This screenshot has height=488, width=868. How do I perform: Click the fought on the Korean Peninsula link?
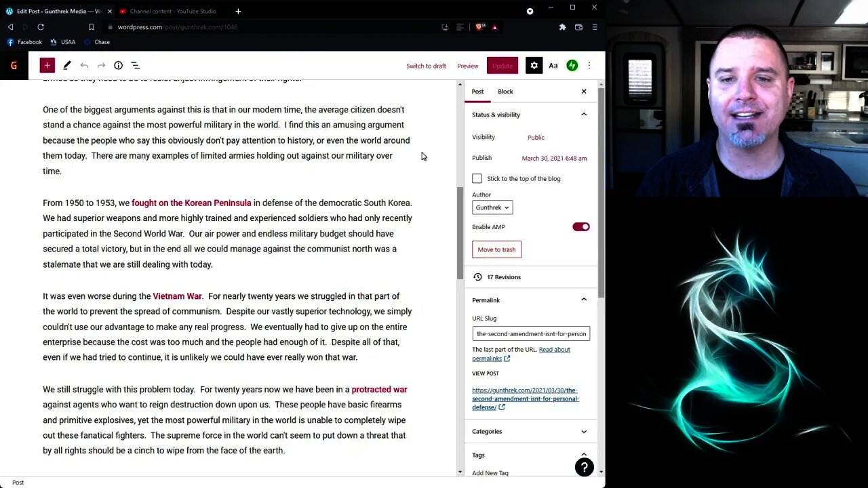pyautogui.click(x=191, y=203)
